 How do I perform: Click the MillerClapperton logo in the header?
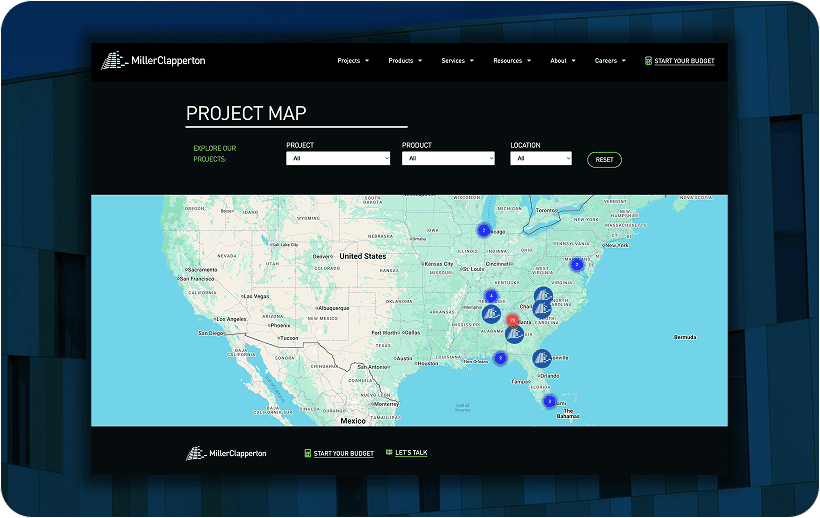pyautogui.click(x=153, y=61)
